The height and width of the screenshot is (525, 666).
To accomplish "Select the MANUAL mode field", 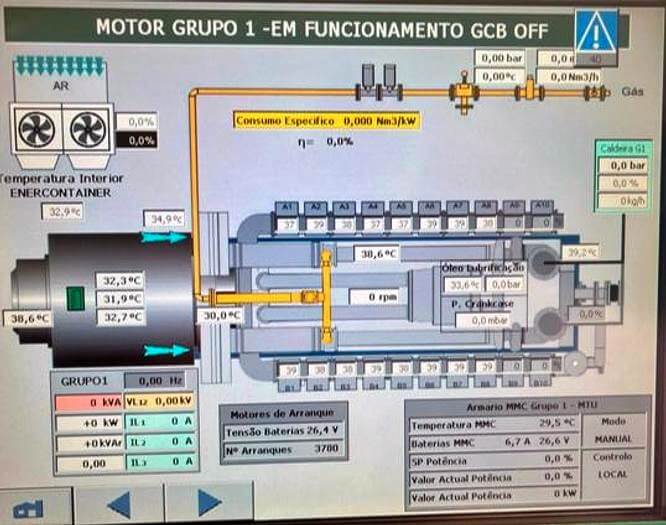I will click(613, 438).
